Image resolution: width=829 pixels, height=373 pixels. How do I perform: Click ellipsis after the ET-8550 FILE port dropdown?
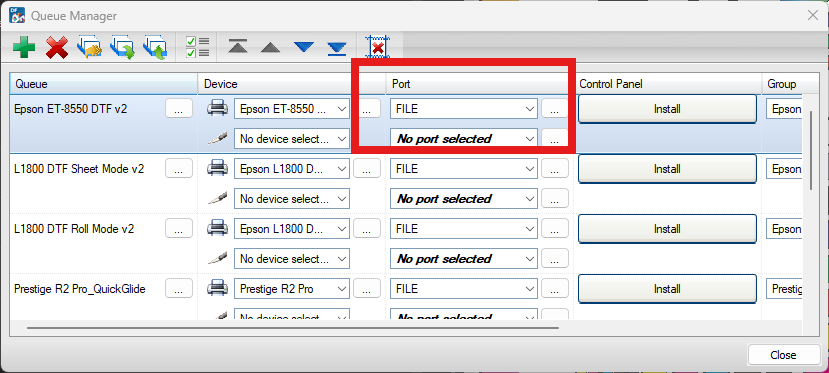coord(555,109)
